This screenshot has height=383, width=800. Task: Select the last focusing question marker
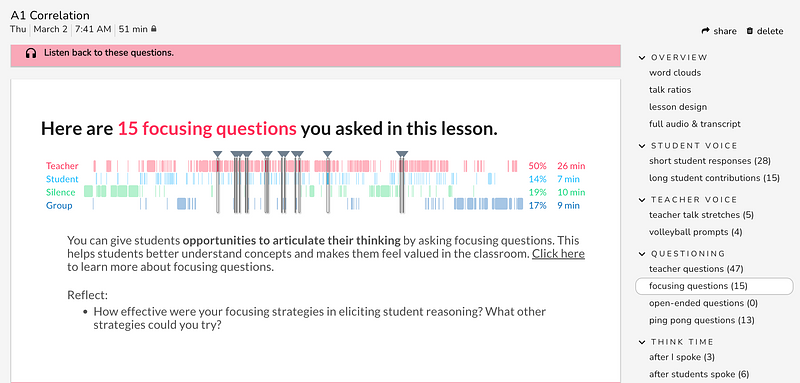(402, 154)
